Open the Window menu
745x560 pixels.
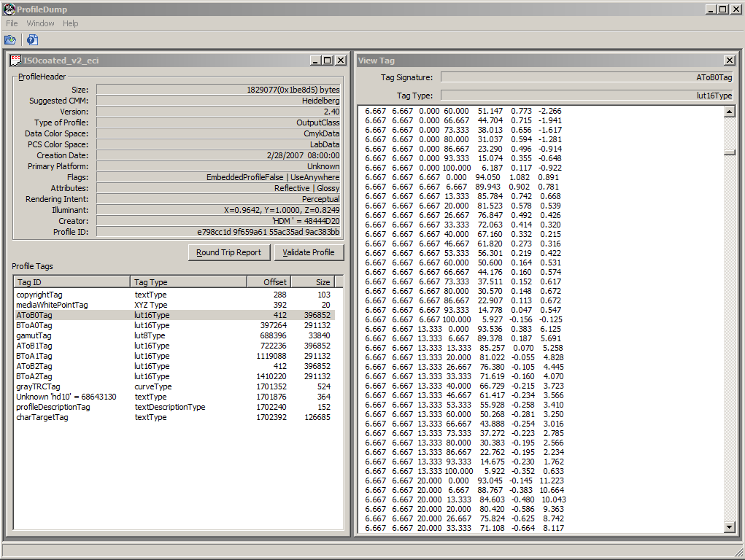40,23
